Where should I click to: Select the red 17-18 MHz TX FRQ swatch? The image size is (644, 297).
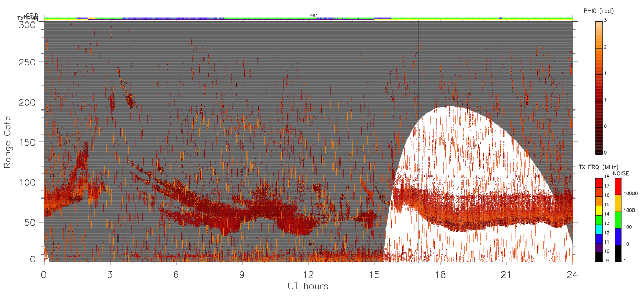click(599, 182)
